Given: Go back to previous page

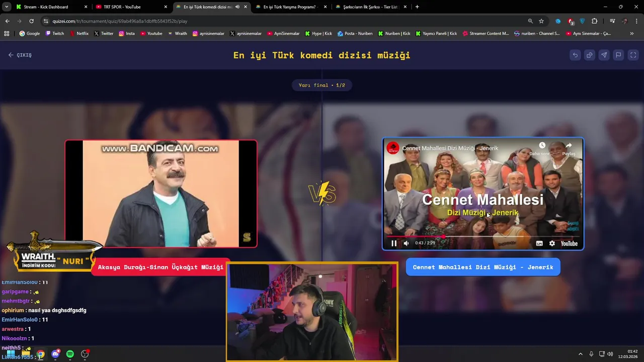Looking at the screenshot, I should (x=7, y=21).
